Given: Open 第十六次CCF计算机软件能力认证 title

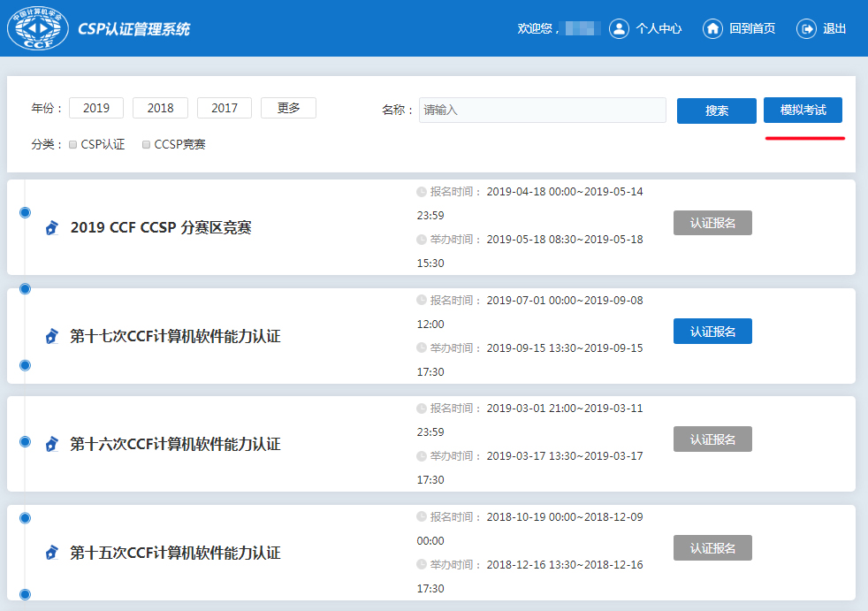Looking at the screenshot, I should (175, 444).
